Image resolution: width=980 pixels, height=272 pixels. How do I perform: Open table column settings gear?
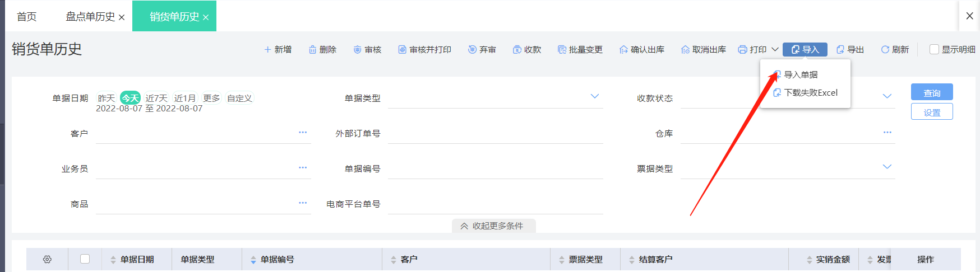[47, 260]
